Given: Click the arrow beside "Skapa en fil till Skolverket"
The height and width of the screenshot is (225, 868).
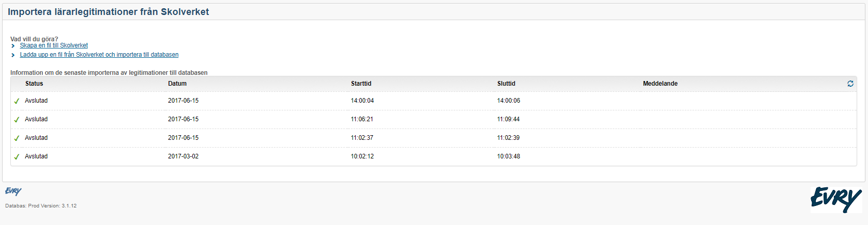Looking at the screenshot, I should [13, 46].
